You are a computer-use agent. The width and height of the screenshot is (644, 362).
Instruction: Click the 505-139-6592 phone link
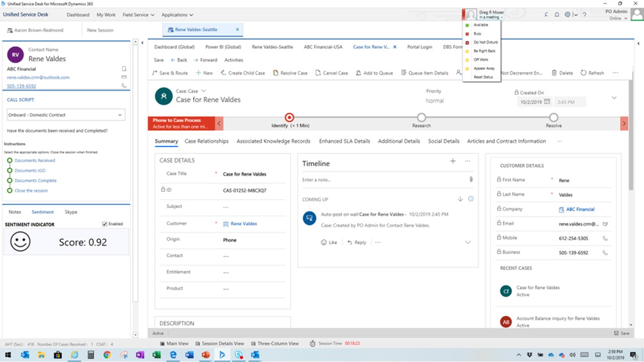pyautogui.click(x=22, y=86)
